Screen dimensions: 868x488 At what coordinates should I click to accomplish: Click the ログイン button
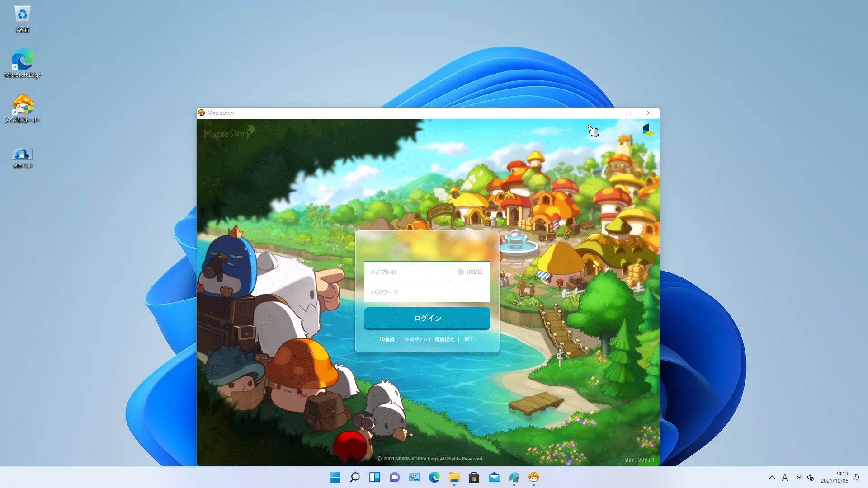click(x=427, y=318)
